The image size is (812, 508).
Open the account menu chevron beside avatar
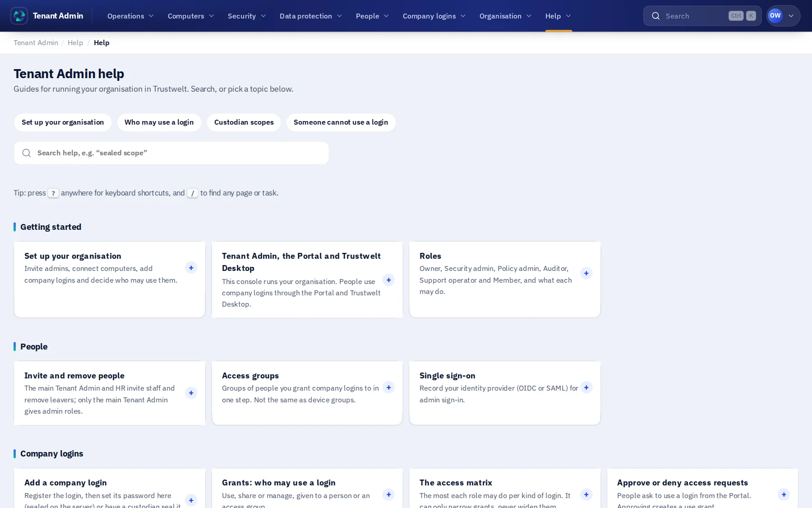[791, 16]
